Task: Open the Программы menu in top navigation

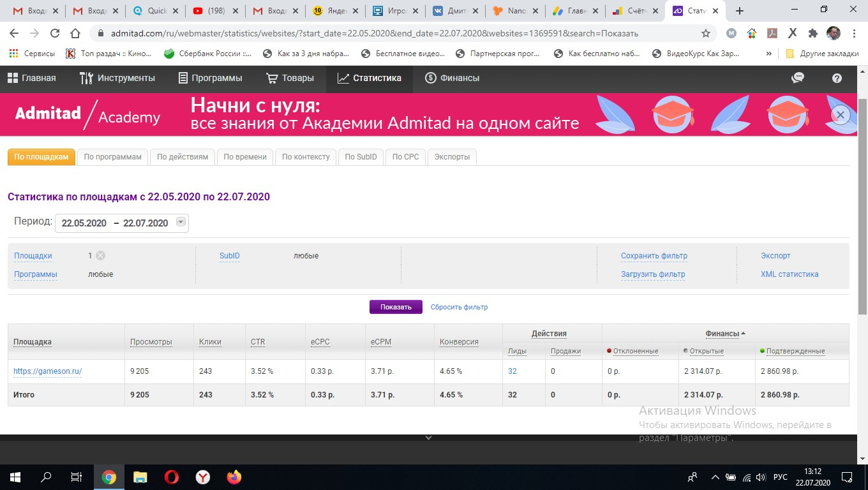Action: [x=209, y=78]
